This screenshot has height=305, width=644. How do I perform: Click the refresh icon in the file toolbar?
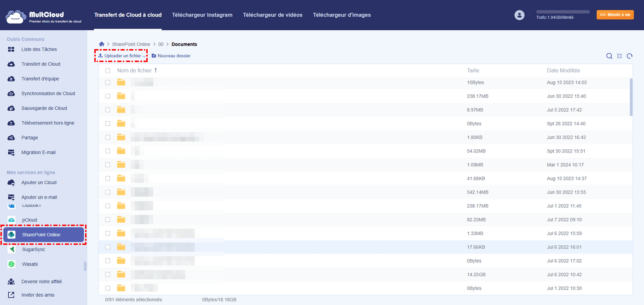[630, 56]
